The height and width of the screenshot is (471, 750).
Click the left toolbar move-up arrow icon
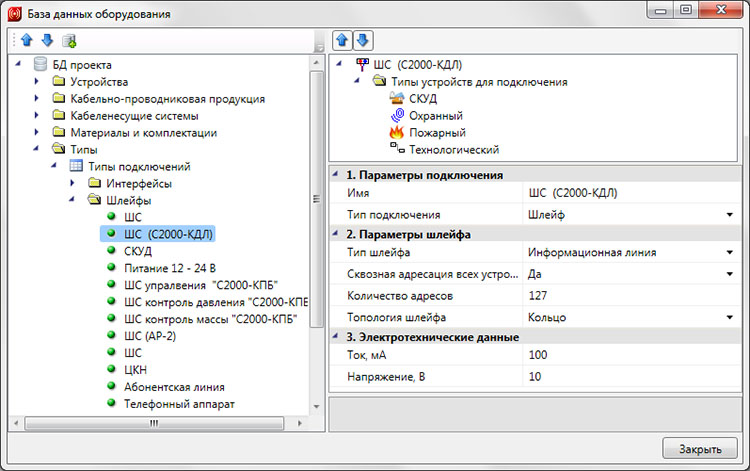(27, 40)
